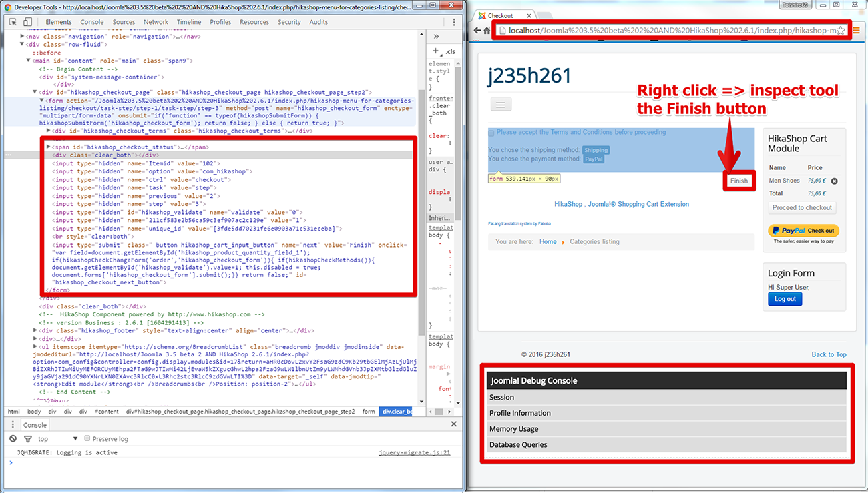Click the console filter funnel icon

tap(28, 439)
